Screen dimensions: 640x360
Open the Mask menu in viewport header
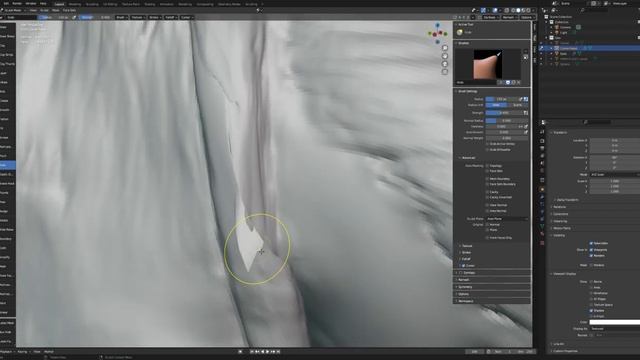point(56,10)
